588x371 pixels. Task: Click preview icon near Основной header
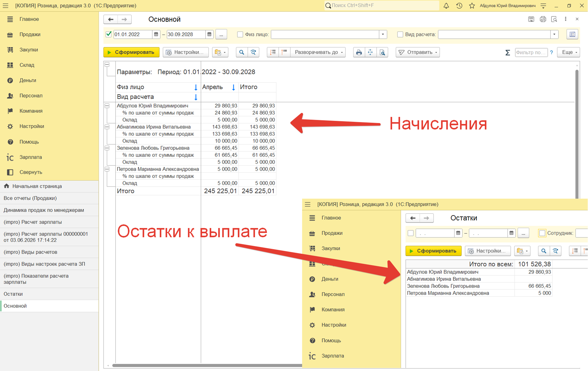click(554, 19)
